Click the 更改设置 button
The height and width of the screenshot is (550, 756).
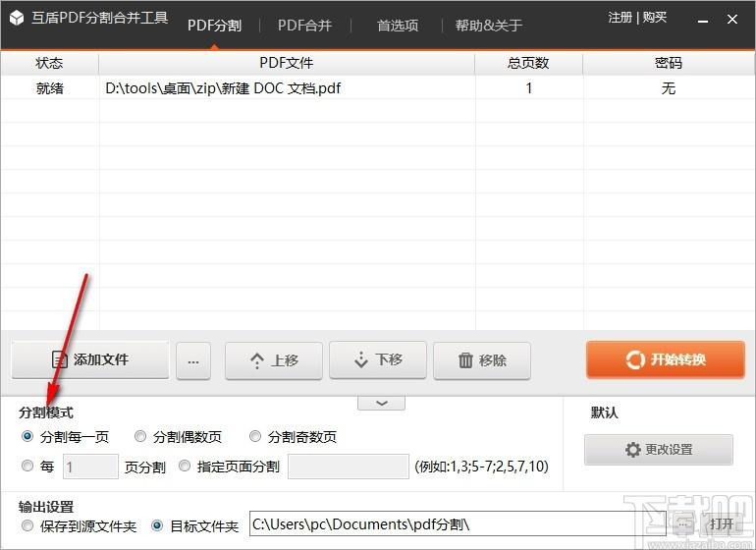click(x=659, y=450)
